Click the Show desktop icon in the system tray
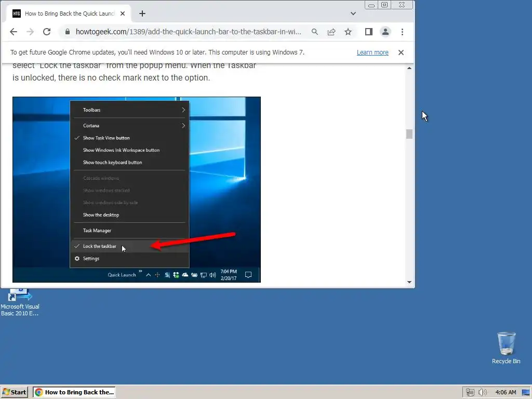The height and width of the screenshot is (399, 532). point(526,393)
